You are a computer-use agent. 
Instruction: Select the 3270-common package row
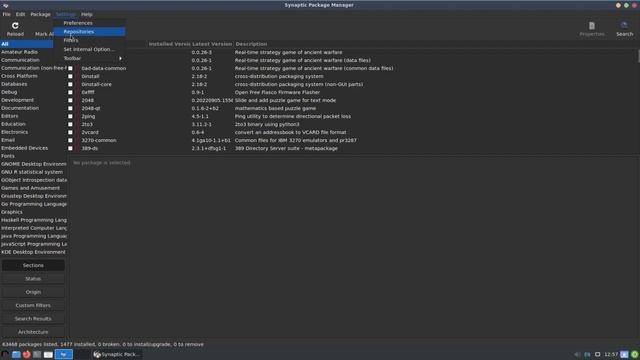(352, 140)
